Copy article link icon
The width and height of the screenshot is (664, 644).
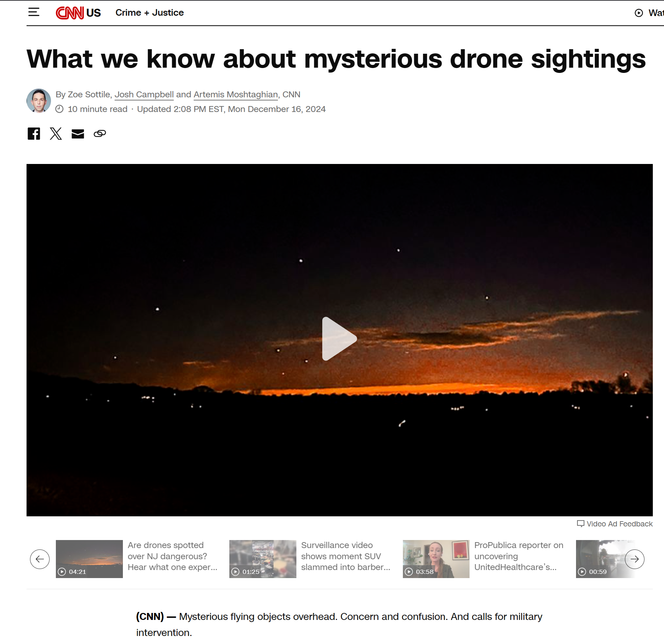point(100,134)
